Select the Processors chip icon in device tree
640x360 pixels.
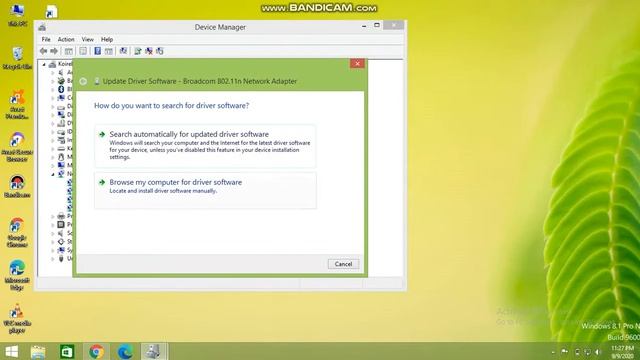pos(61,224)
